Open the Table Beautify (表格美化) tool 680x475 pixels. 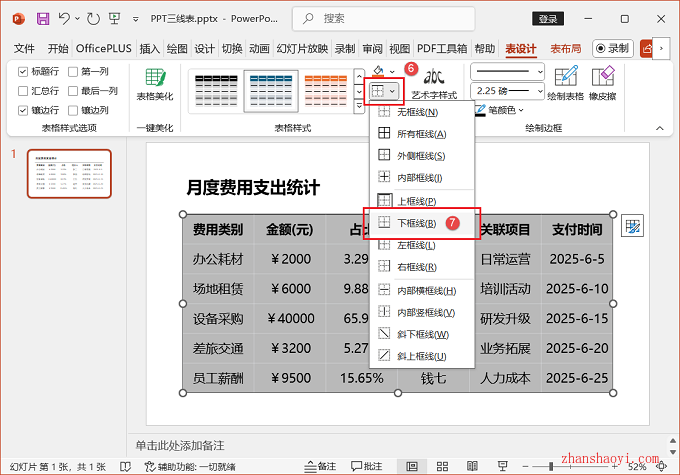pos(155,85)
